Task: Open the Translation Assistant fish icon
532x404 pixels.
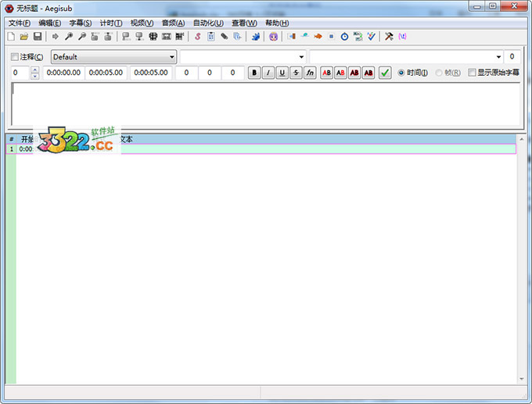Action: click(318, 36)
